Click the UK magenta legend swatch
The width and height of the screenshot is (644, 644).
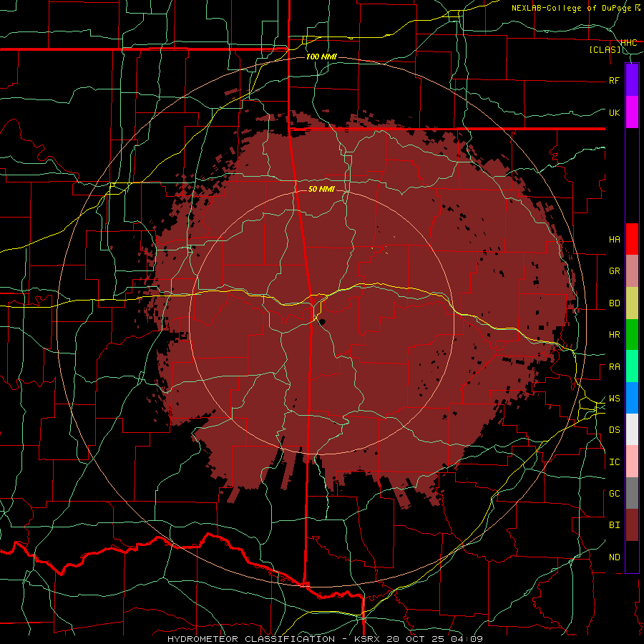(x=632, y=112)
